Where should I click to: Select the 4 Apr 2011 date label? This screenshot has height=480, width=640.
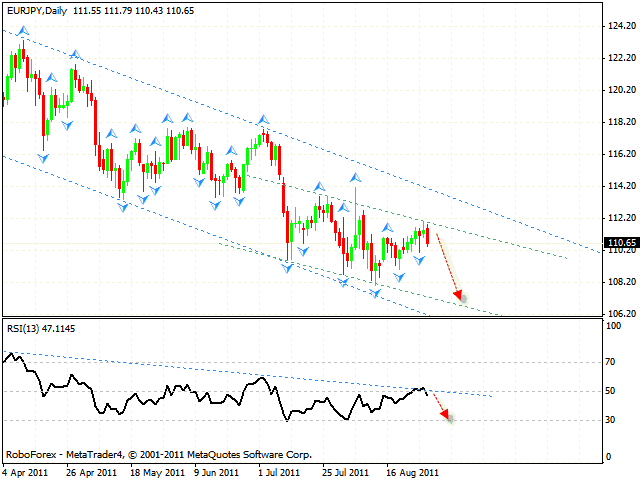(x=28, y=469)
